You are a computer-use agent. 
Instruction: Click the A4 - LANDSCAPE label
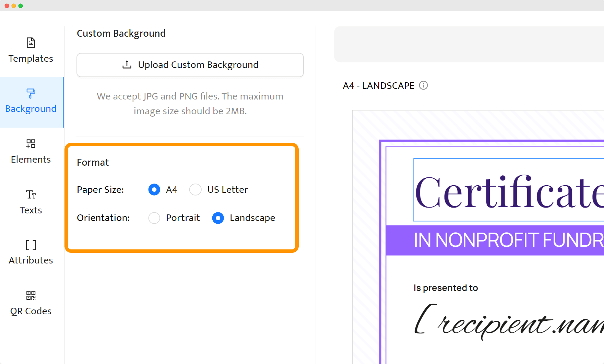[379, 85]
